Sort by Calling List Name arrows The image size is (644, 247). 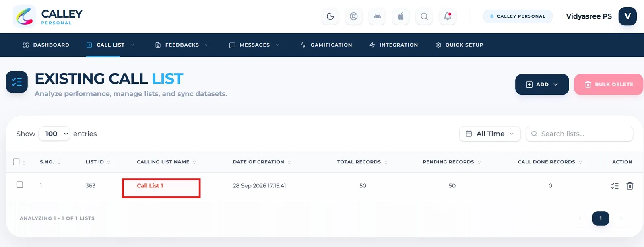point(194,162)
